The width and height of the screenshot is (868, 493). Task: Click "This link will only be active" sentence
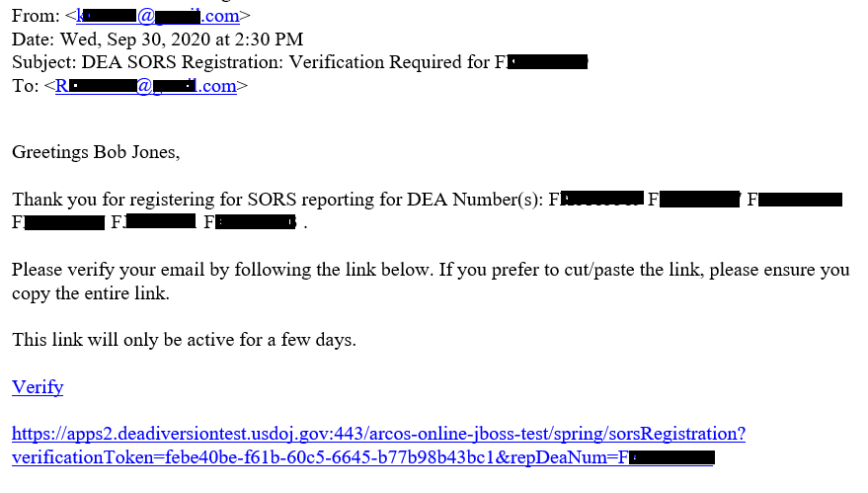(183, 340)
